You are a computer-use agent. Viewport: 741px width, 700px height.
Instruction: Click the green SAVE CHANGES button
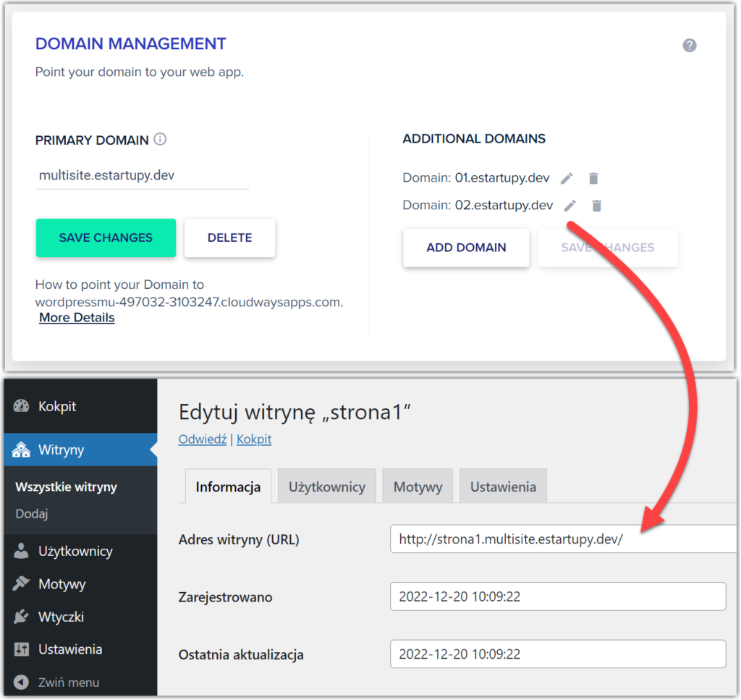[x=106, y=237]
